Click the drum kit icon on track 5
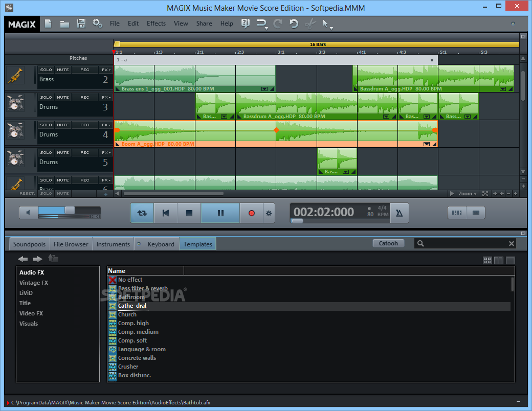The image size is (532, 411). click(15, 158)
